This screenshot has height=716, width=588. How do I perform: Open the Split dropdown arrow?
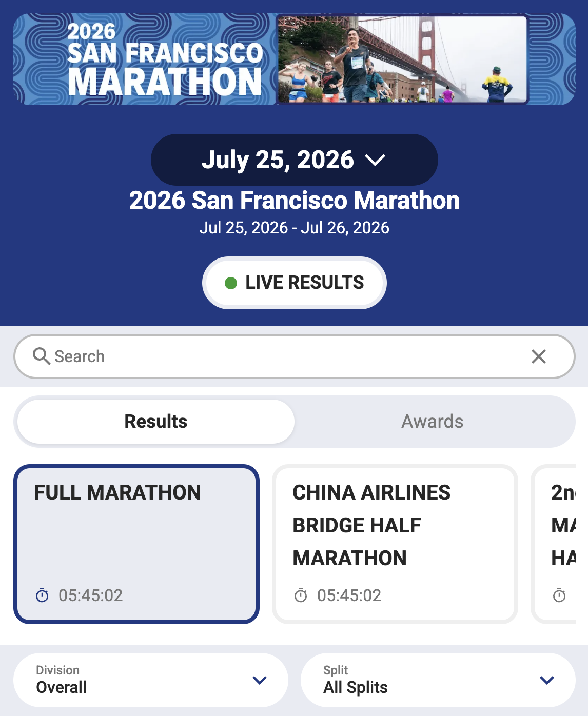pos(547,680)
